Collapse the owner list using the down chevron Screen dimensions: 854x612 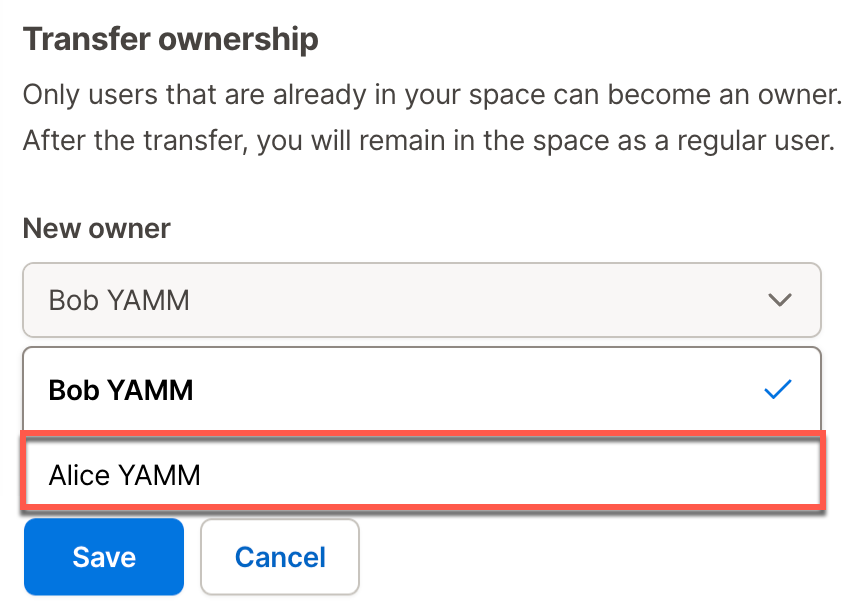779,300
